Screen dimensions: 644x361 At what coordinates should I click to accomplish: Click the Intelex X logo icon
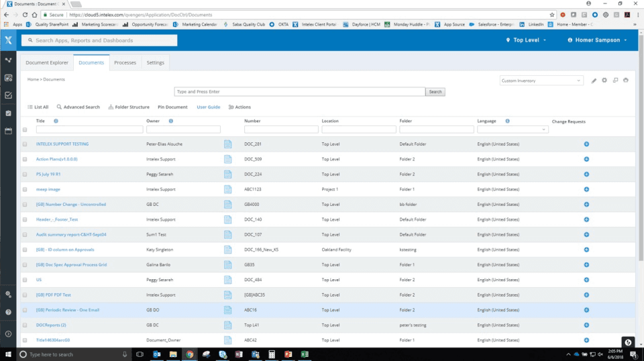[8, 40]
